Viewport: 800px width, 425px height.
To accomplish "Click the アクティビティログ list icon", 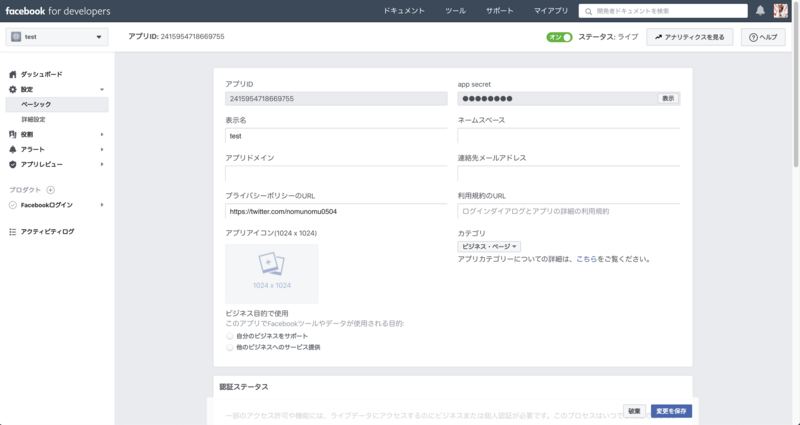I will 13,232.
